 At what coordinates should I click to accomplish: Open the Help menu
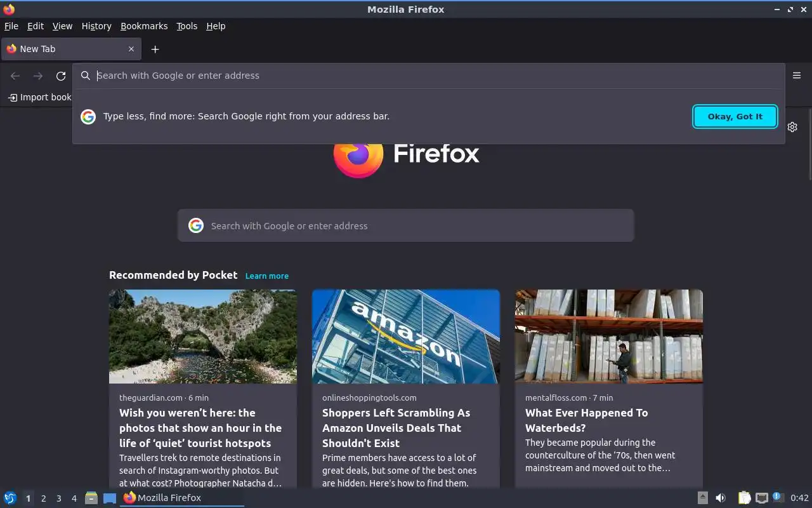216,26
